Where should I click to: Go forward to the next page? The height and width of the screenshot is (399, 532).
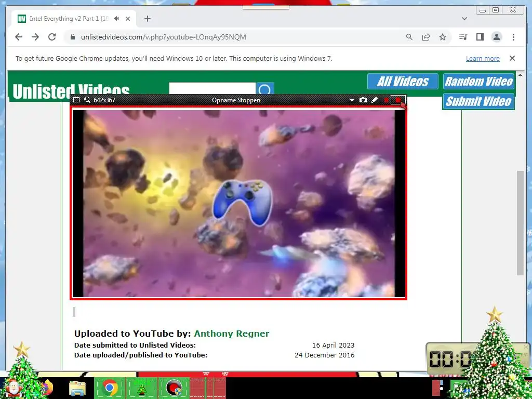35,37
